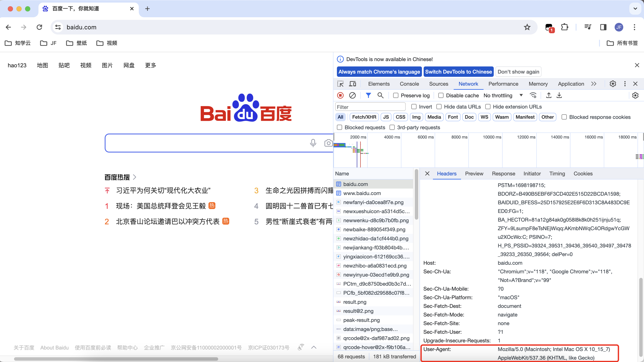Export HAR file with download icon
644x362 pixels.
click(559, 95)
